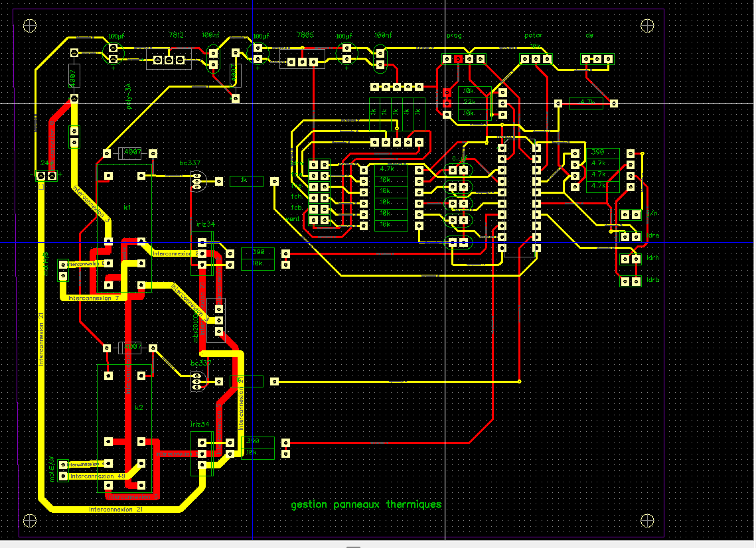Click horizontal red 'Interconnexion 5' label below k2
The width and height of the screenshot is (756, 548).
(132, 497)
